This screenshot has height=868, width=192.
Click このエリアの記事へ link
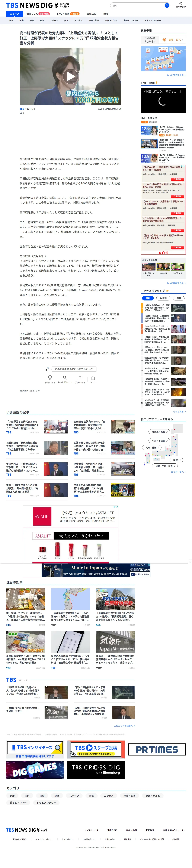[x=124, y=726]
